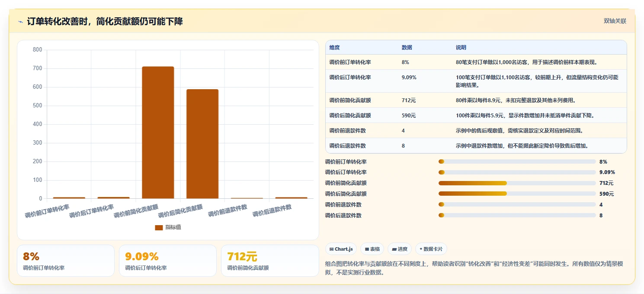Click the lightning icon beside the title
The height and width of the screenshot is (294, 644).
(20, 22)
